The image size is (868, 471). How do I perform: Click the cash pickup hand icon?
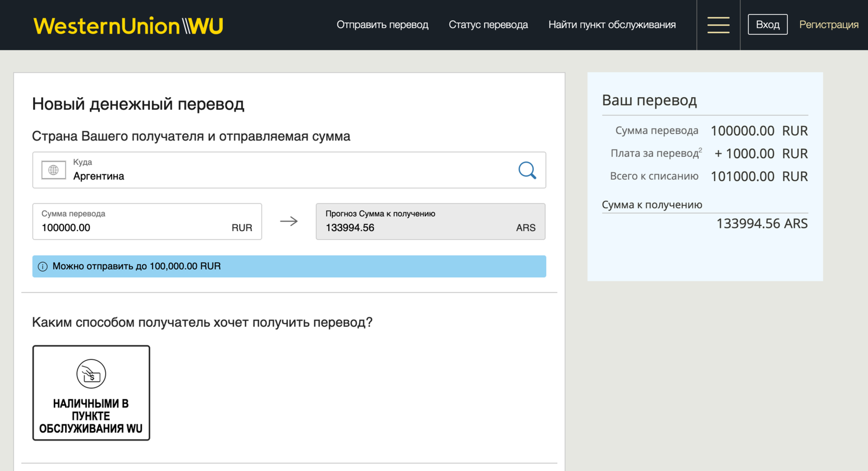point(91,374)
